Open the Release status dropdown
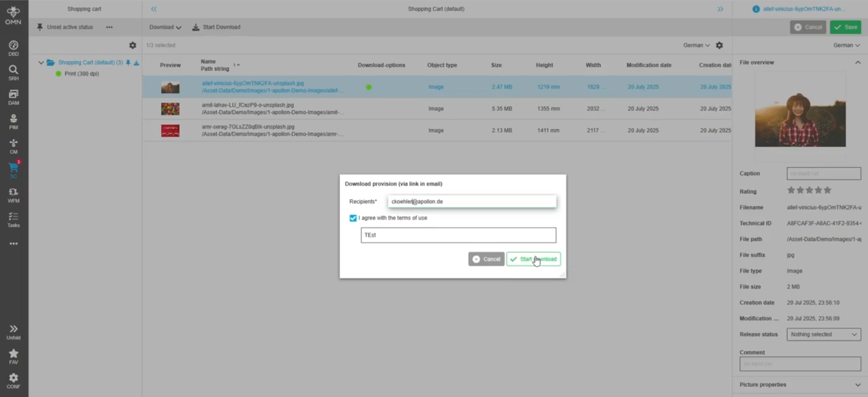 pos(823,334)
